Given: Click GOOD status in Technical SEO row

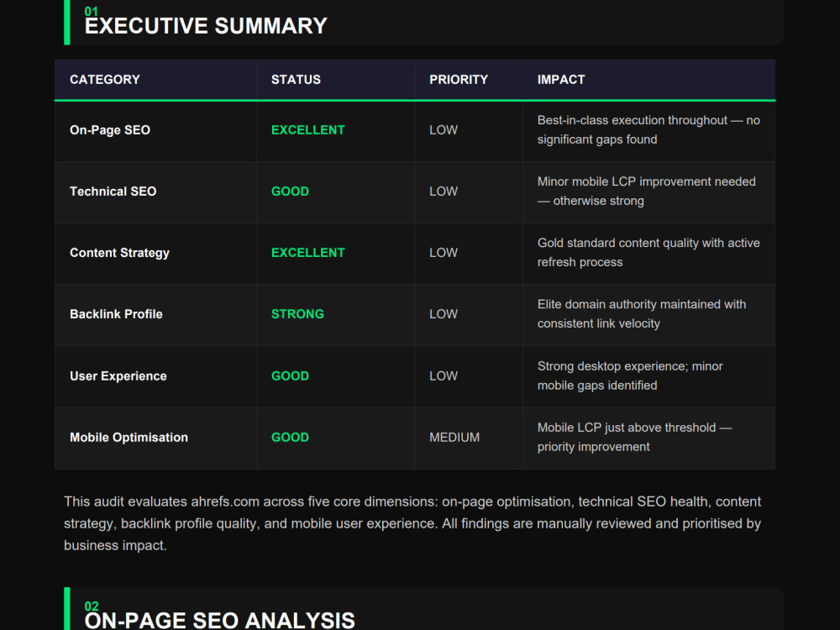Looking at the screenshot, I should click(290, 192).
